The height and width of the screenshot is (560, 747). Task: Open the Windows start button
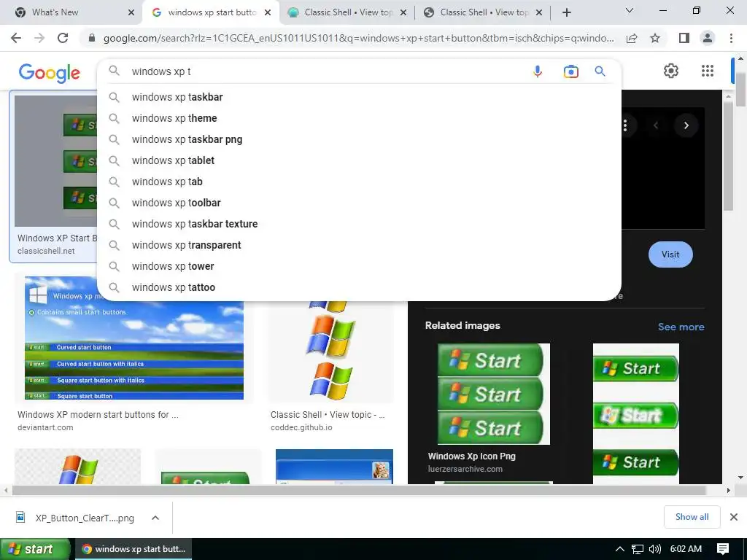click(35, 549)
